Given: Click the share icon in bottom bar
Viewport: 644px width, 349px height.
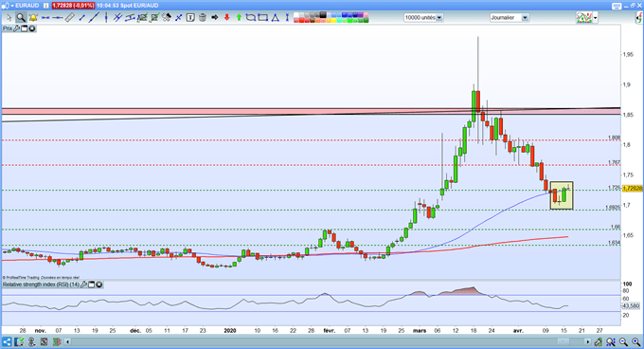Looking at the screenshot, I should pyautogui.click(x=7, y=341).
